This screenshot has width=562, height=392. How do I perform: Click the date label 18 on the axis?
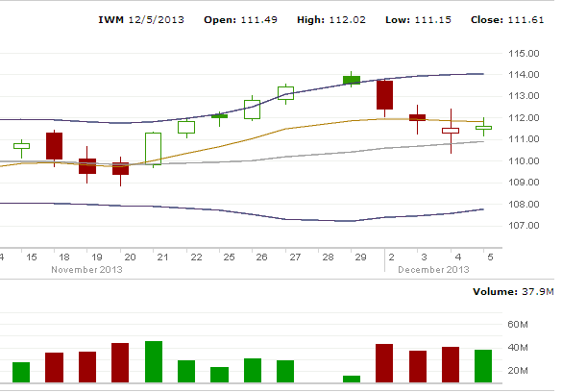coord(64,257)
